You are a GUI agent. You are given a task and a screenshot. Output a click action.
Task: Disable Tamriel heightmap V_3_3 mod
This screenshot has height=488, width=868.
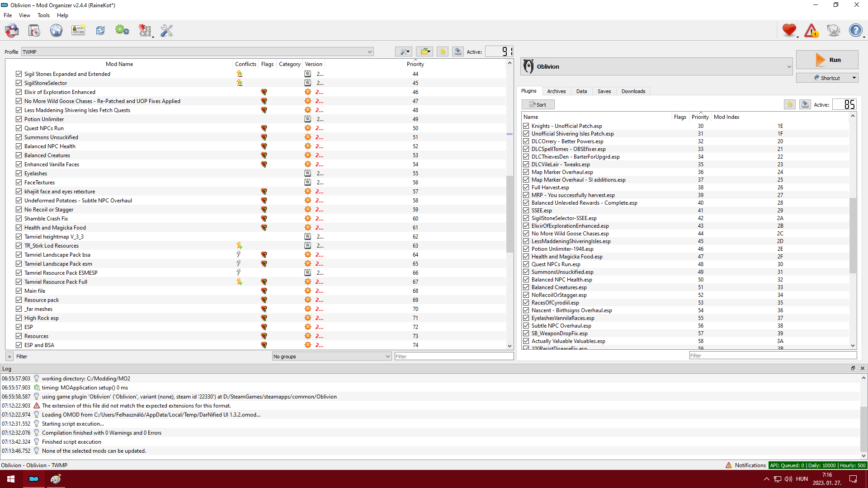[19, 236]
